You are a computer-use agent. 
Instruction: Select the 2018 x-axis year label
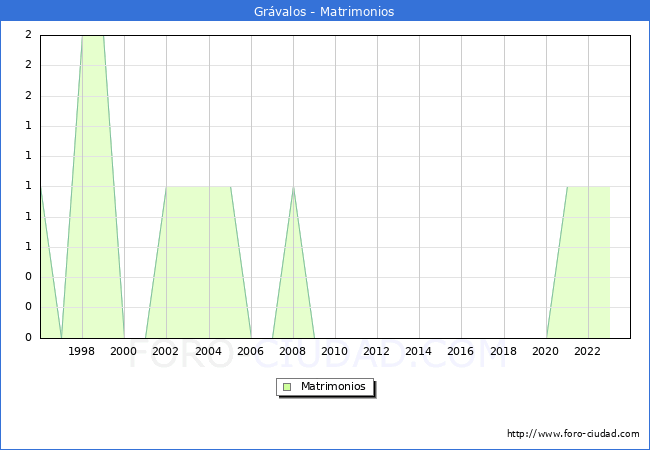click(x=503, y=351)
